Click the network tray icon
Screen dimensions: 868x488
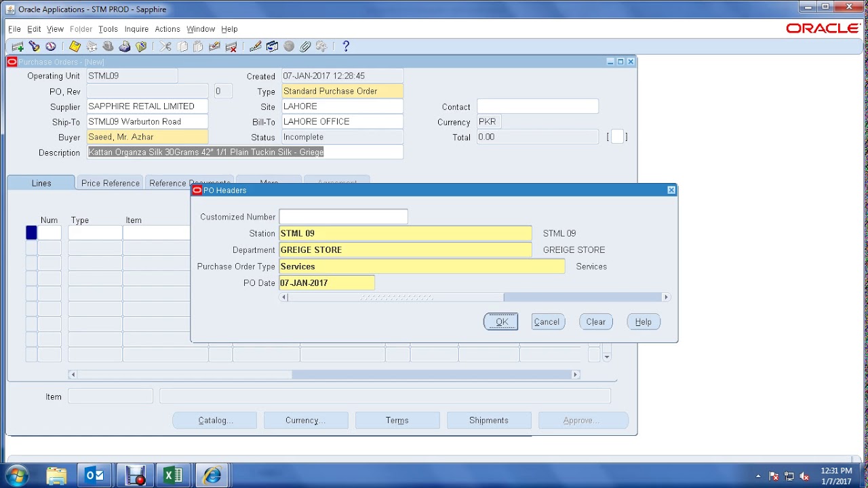tap(789, 476)
